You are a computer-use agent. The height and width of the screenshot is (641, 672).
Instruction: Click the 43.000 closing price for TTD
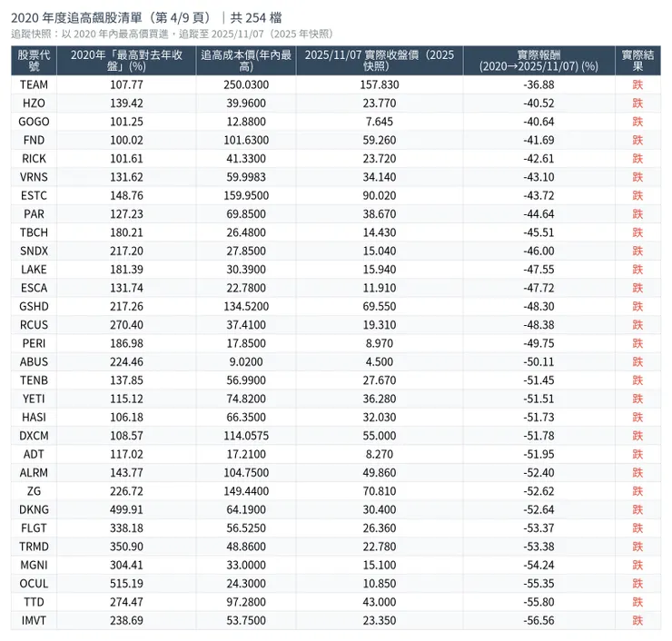[380, 602]
